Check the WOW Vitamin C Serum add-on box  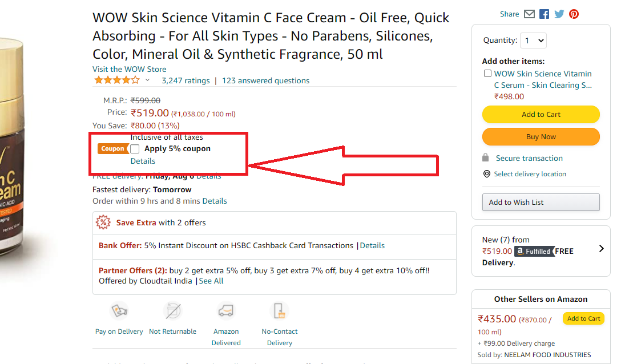pyautogui.click(x=487, y=74)
